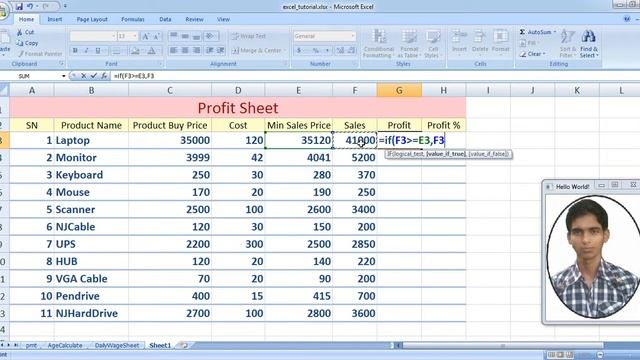Open the Conditional Formatting menu

click(x=379, y=44)
